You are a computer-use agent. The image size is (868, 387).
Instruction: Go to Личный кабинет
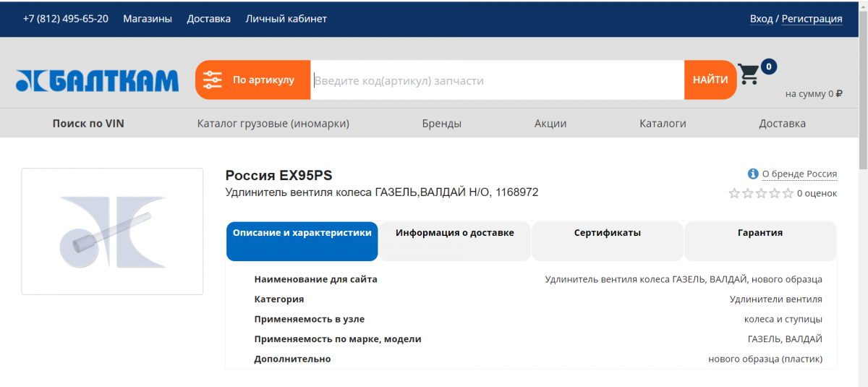(286, 19)
